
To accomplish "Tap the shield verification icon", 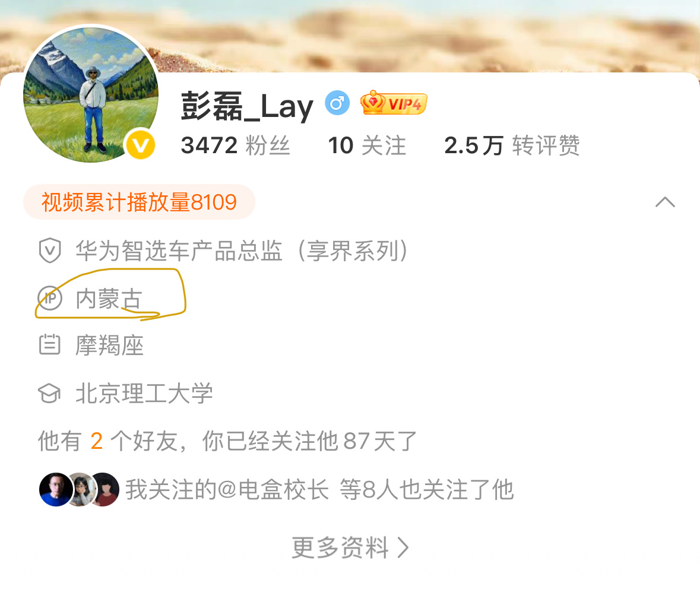I will [49, 250].
